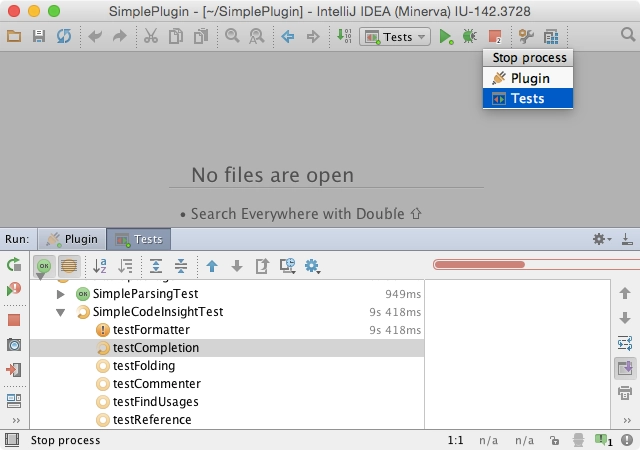Cut selection with the scissors icon

click(x=151, y=36)
